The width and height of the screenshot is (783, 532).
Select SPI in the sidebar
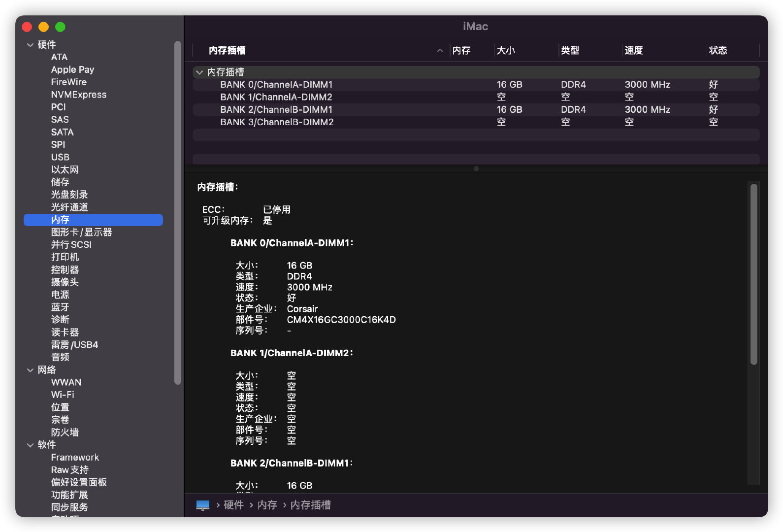pyautogui.click(x=58, y=145)
